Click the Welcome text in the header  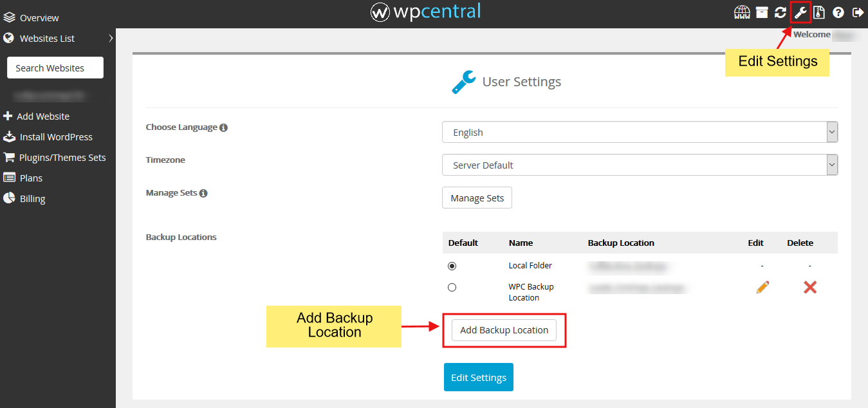812,35
